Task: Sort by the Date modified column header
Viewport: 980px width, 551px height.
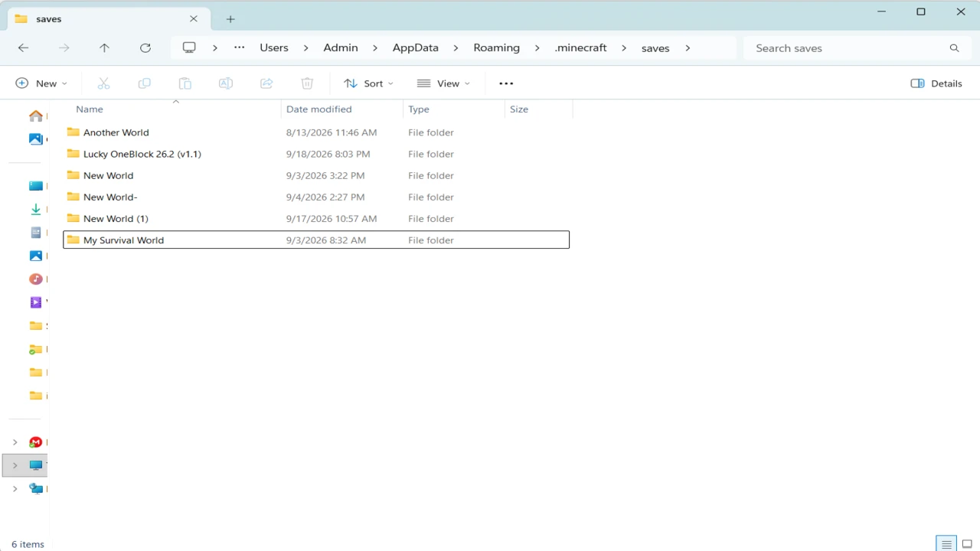Action: click(341, 109)
